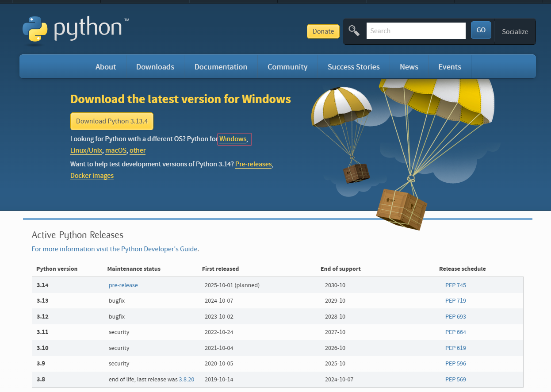Click the Download Python 3.13.4 button
This screenshot has width=551, height=392.
112,121
